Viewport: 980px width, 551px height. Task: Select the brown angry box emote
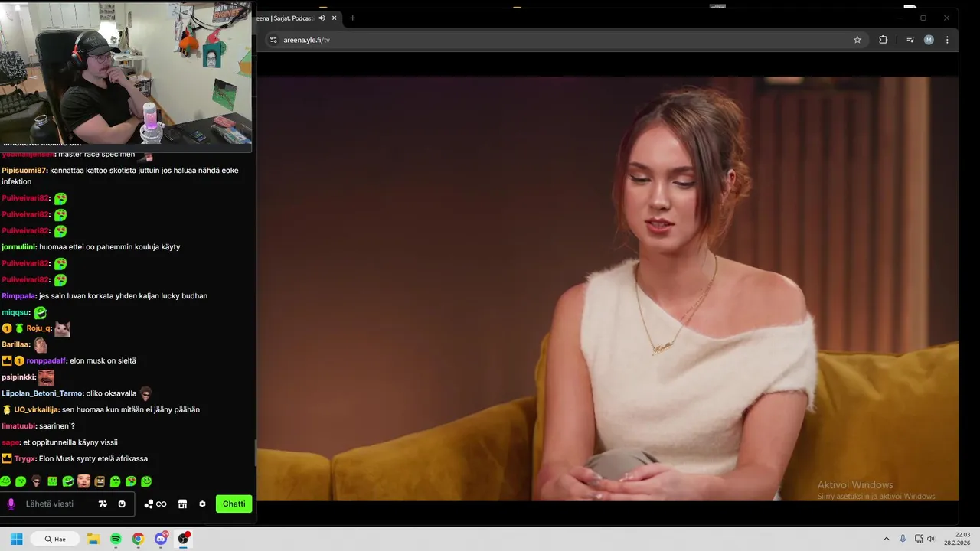click(x=100, y=481)
